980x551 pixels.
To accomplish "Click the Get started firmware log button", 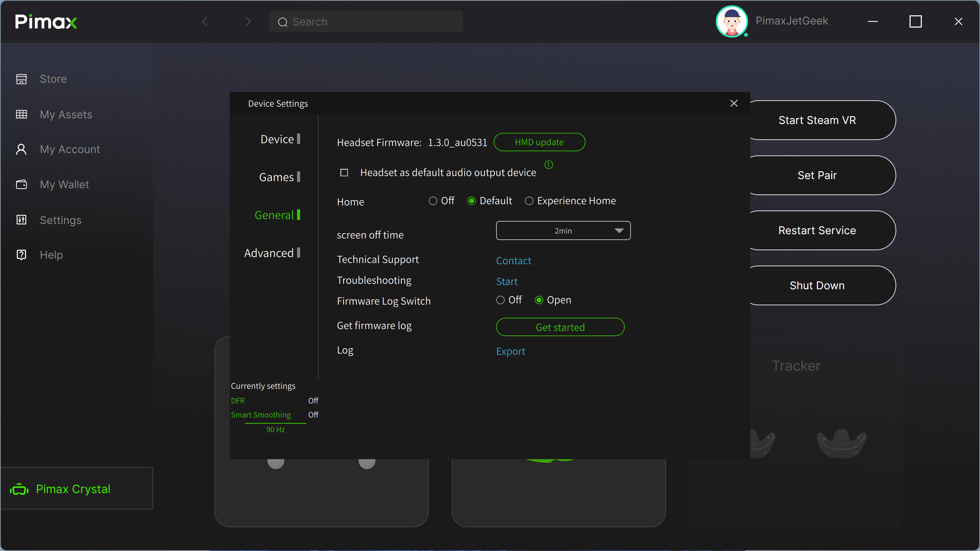I will [x=560, y=327].
